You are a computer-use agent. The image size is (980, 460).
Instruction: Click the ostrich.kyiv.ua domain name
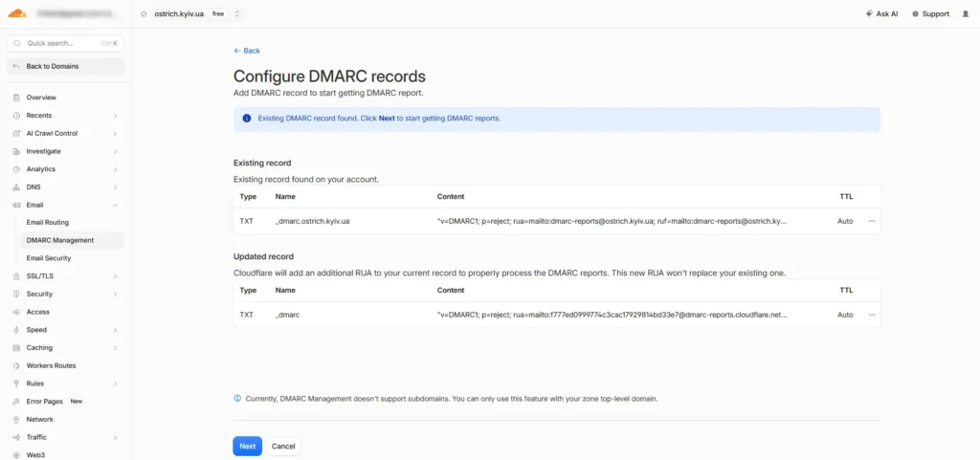coord(179,13)
